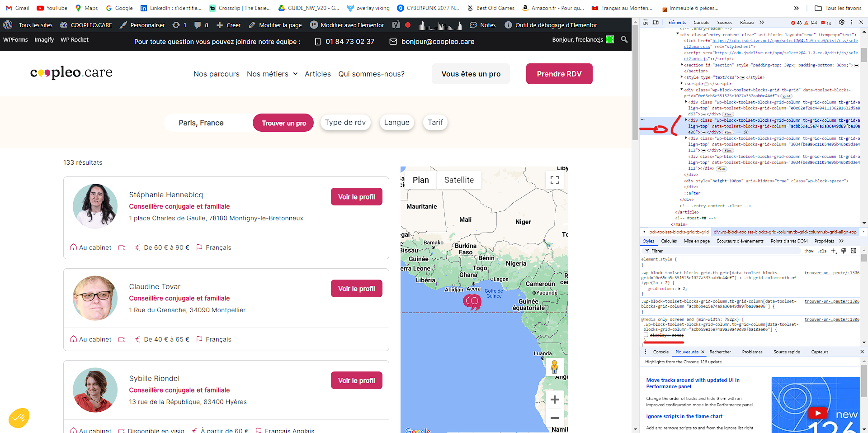Show more bookmarks chevron in bookmarks bar

pyautogui.click(x=797, y=8)
